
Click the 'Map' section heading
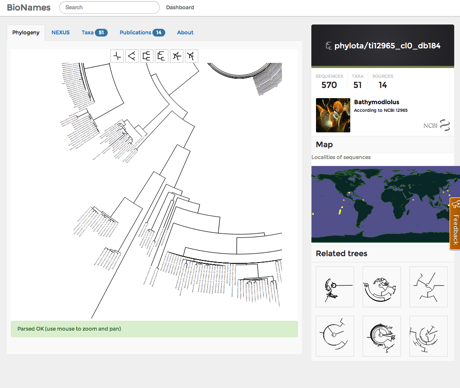click(x=324, y=145)
